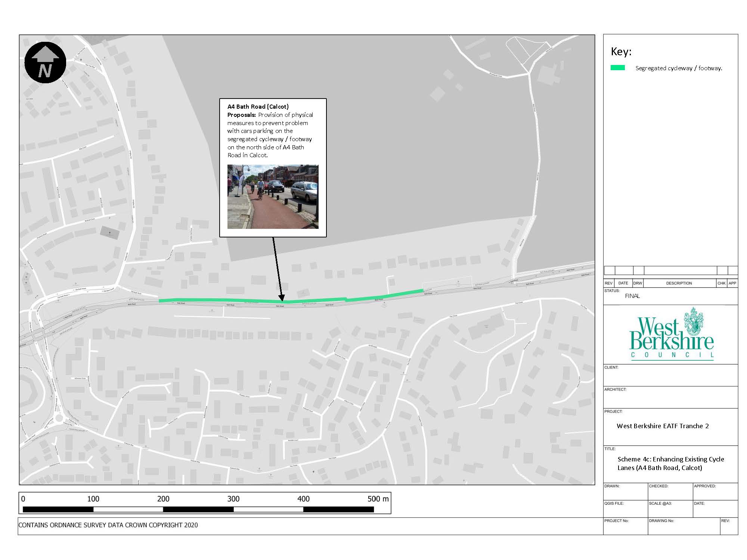Click 'West Berkshire EATF Tranche 2' project text

[663, 426]
